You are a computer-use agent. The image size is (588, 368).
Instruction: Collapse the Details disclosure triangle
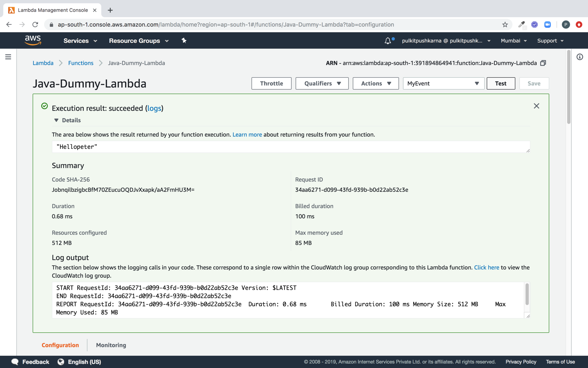(56, 120)
